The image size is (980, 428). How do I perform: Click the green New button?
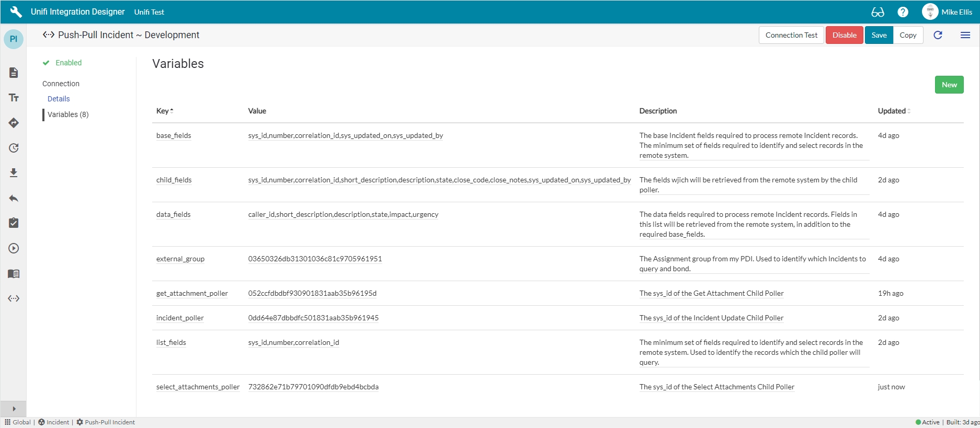949,85
